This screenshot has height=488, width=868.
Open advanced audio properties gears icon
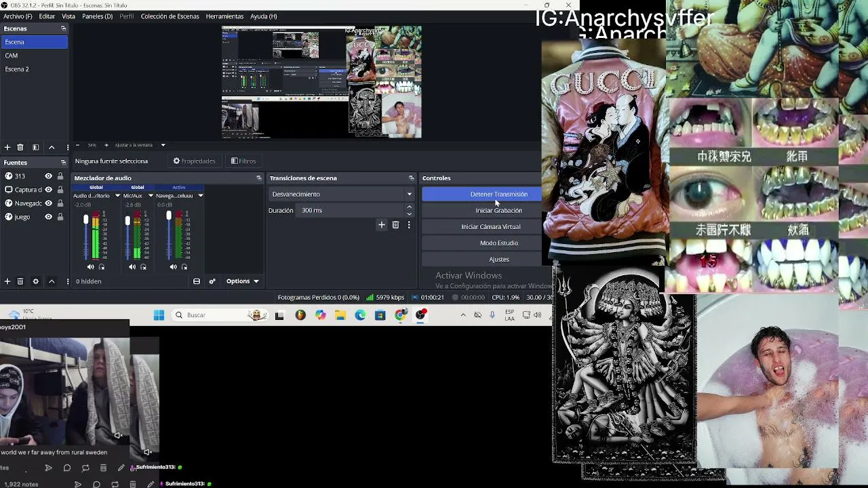click(x=212, y=281)
